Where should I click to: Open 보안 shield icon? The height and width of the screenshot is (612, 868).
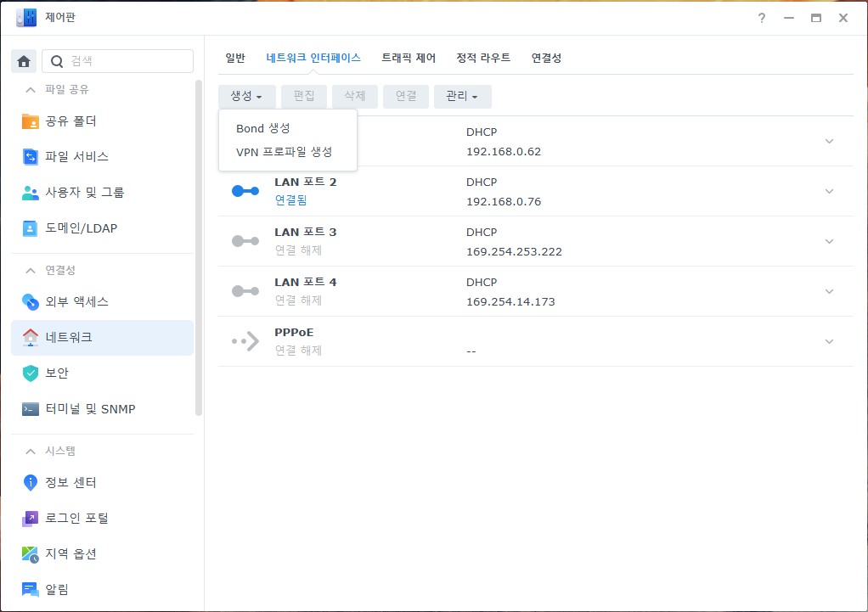[x=30, y=373]
